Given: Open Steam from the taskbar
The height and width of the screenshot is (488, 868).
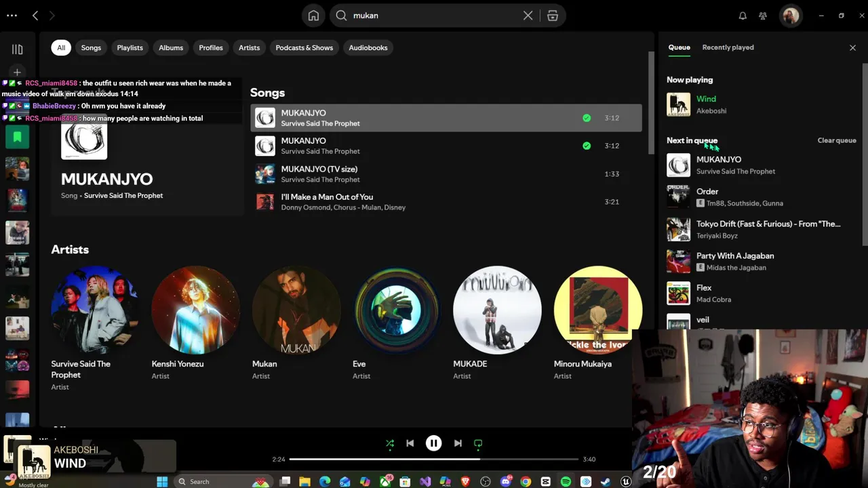Looking at the screenshot, I should click(x=606, y=482).
